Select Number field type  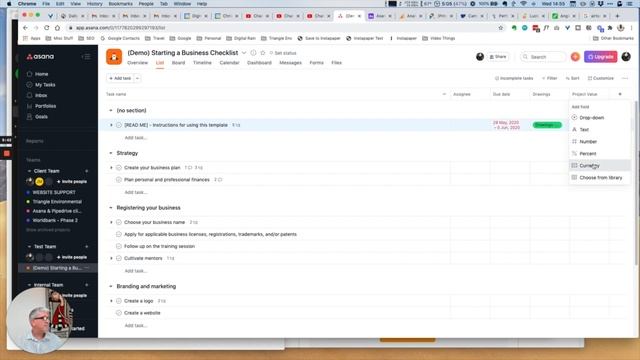pyautogui.click(x=600, y=141)
